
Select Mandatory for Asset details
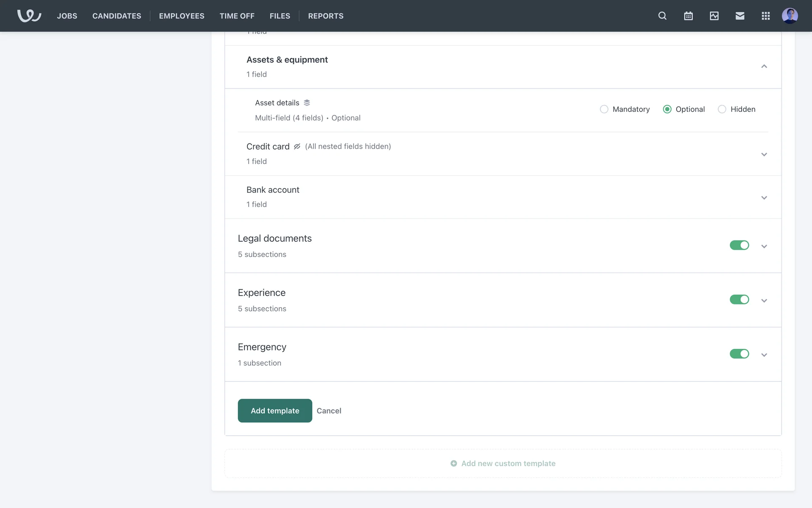(604, 109)
